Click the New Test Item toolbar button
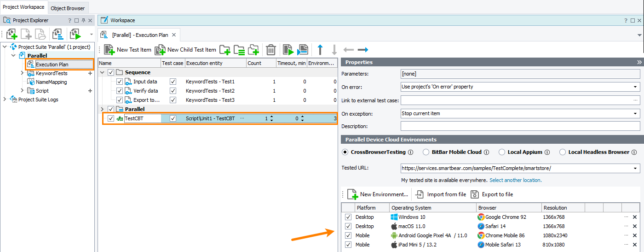The width and height of the screenshot is (644, 252). tap(127, 50)
